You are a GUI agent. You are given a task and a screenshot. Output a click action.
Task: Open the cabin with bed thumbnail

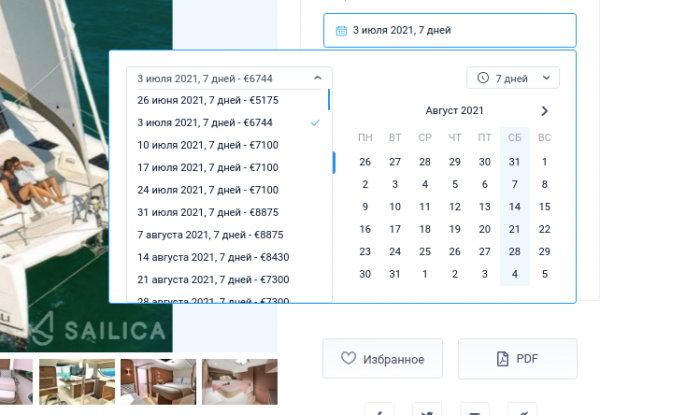click(158, 382)
